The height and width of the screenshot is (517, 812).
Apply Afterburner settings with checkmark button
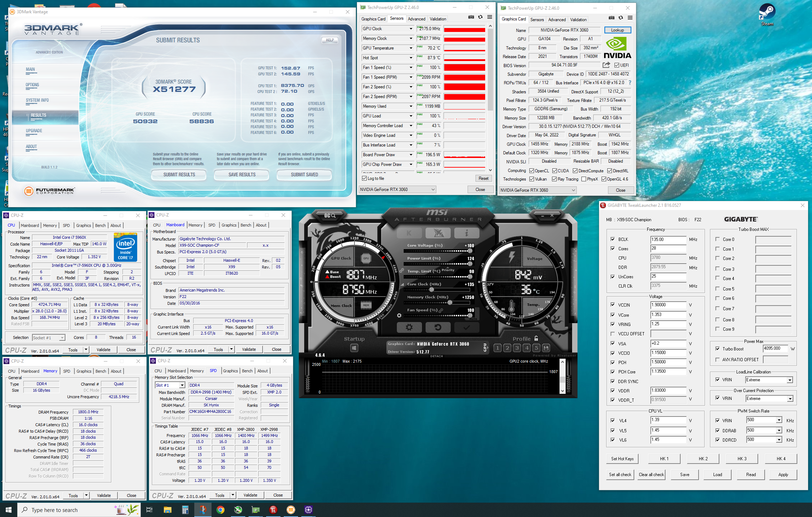467,327
